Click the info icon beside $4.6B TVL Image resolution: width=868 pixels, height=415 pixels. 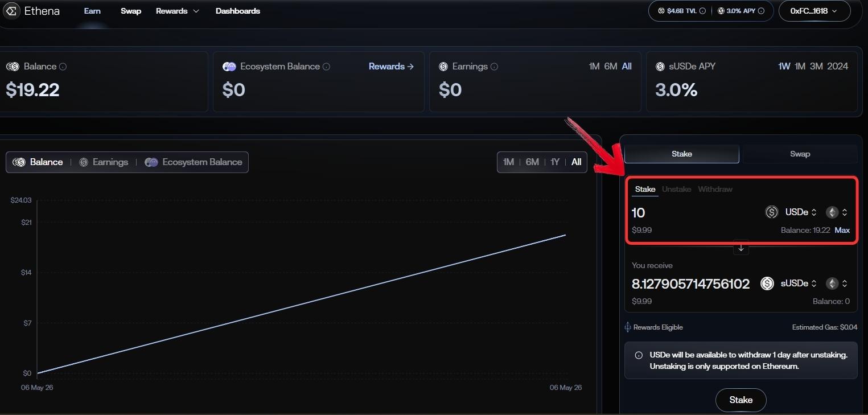[702, 11]
